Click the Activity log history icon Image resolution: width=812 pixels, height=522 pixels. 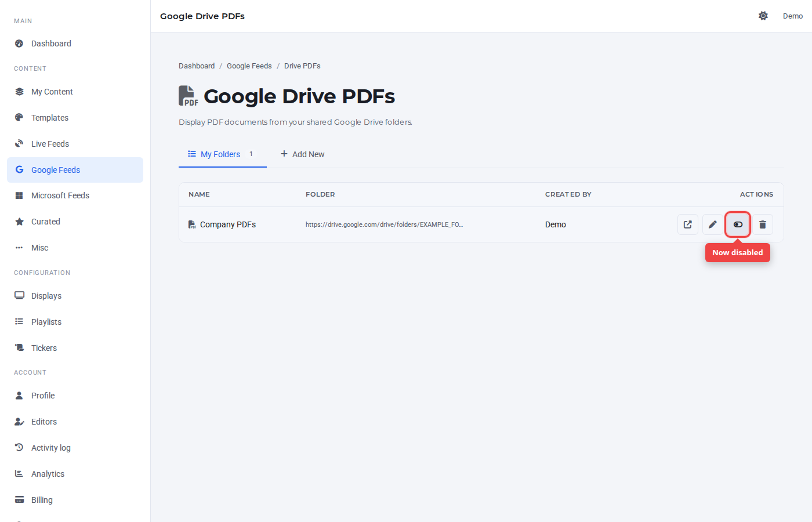19,448
